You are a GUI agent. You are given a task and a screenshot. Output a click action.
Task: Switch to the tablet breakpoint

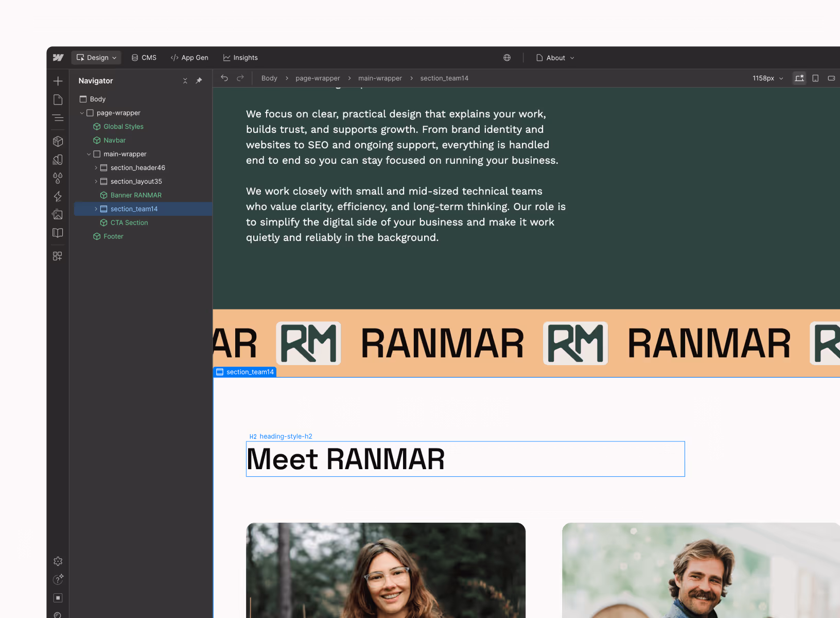click(815, 78)
